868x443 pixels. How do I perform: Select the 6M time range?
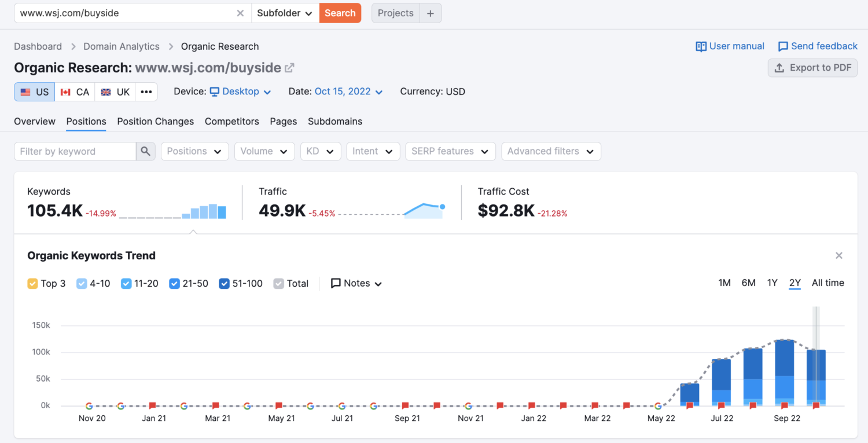[749, 283]
